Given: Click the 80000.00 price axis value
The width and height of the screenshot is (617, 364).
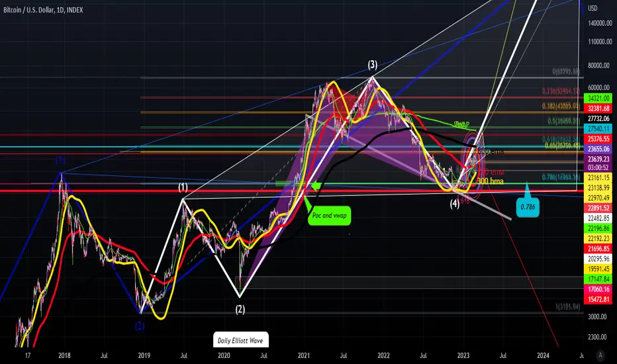Looking at the screenshot, I should 600,66.
